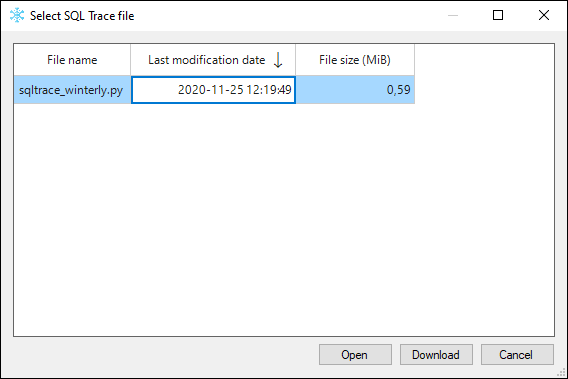Click the empty header area right of File size
Image resolution: width=568 pixels, height=379 pixels.
tap(484, 60)
